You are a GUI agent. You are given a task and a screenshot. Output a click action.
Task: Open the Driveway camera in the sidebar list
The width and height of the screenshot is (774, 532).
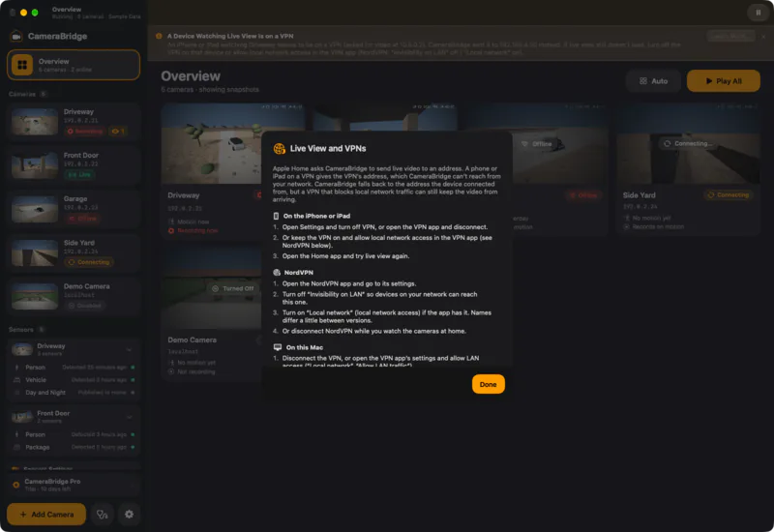point(74,122)
